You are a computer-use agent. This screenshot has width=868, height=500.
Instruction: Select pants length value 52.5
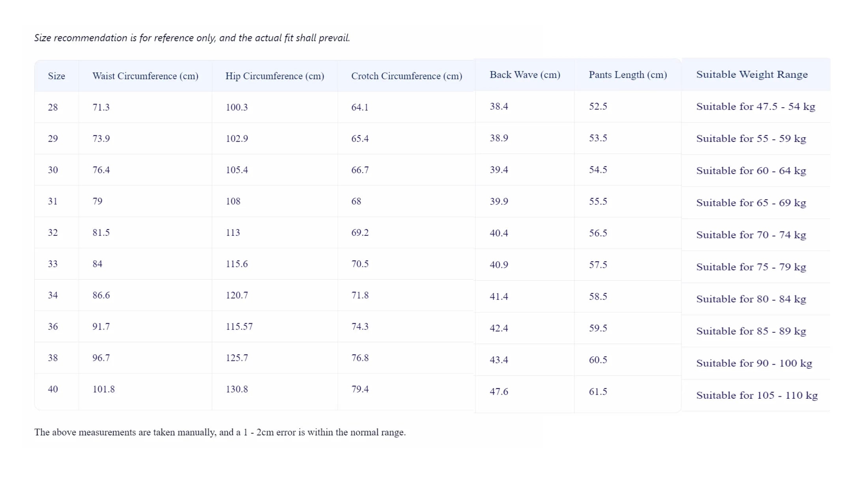(x=598, y=106)
